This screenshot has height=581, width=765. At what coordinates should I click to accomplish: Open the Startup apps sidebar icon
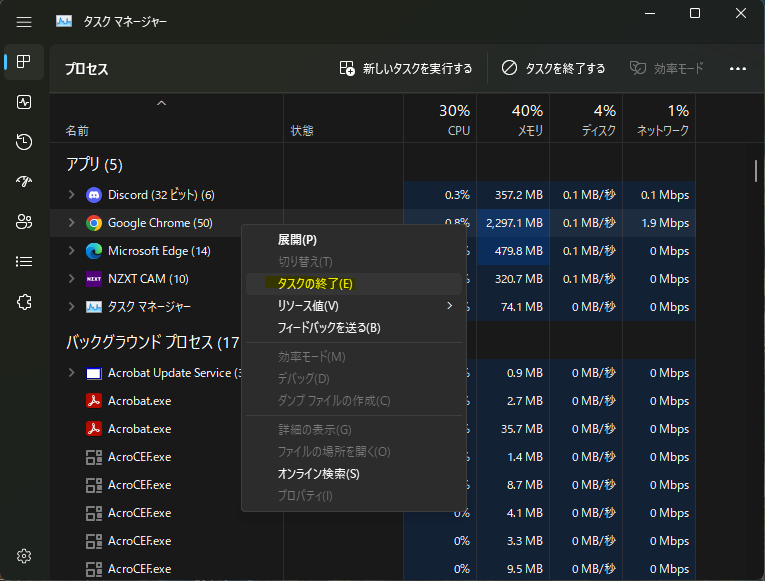tap(23, 181)
